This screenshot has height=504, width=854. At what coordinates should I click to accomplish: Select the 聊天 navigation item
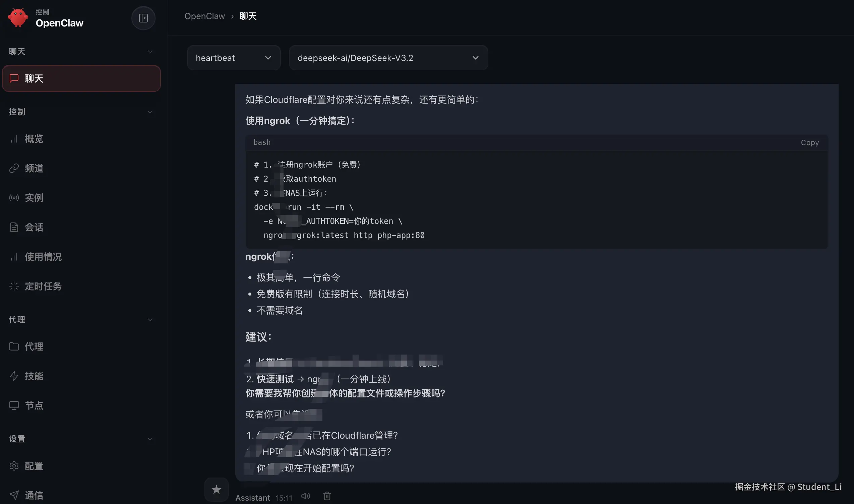pyautogui.click(x=34, y=78)
